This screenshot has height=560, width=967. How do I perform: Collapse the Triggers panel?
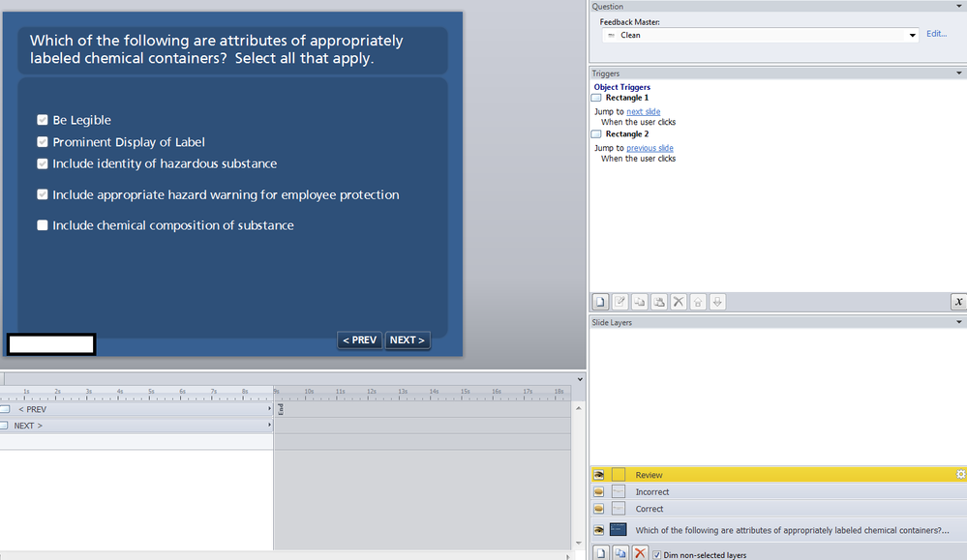(x=959, y=73)
